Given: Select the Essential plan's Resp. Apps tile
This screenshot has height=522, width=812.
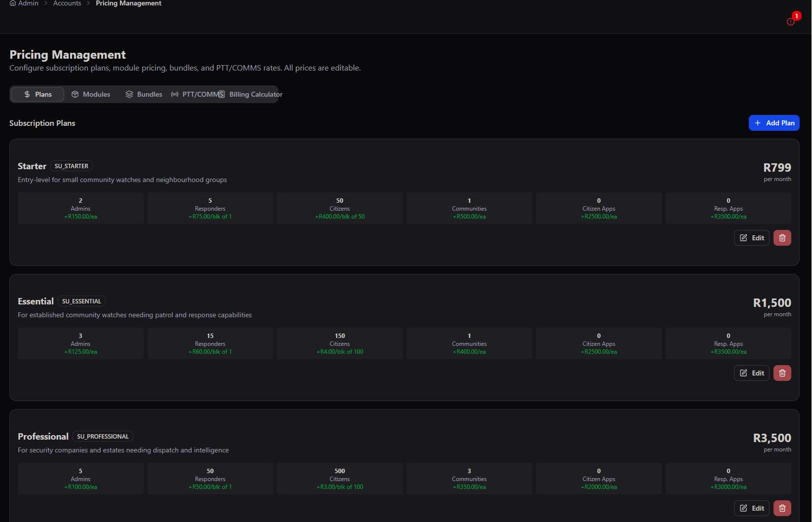Looking at the screenshot, I should pos(729,343).
